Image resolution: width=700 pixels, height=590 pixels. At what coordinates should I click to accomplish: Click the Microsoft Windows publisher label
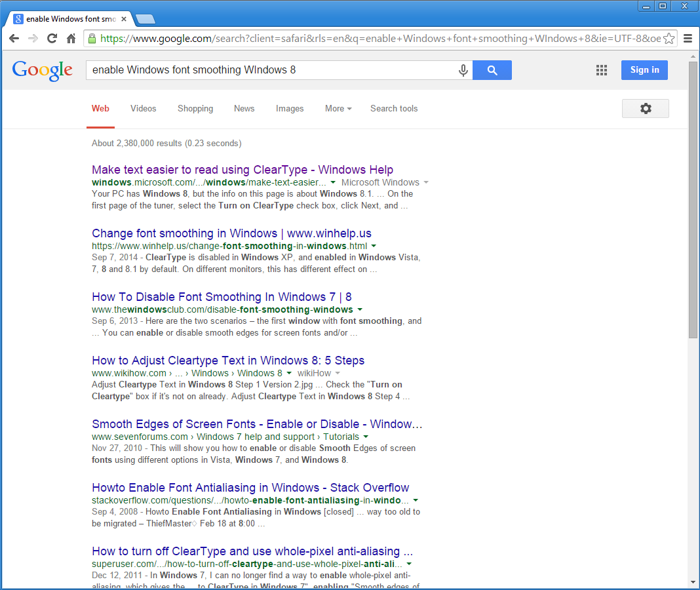(x=380, y=182)
